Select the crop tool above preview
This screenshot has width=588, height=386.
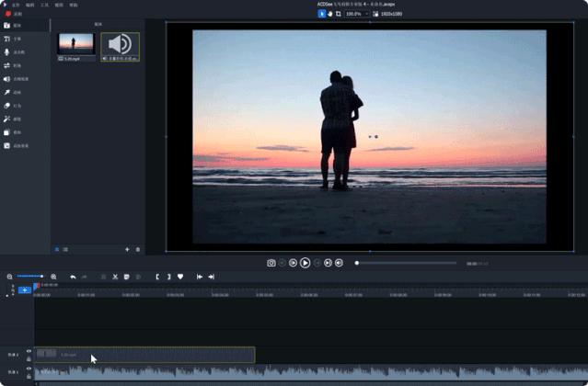pyautogui.click(x=338, y=14)
